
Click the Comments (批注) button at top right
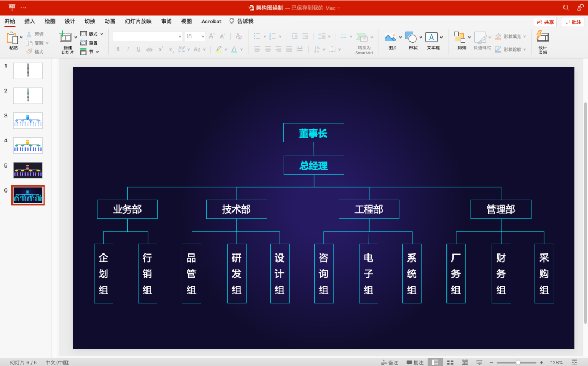coord(573,22)
